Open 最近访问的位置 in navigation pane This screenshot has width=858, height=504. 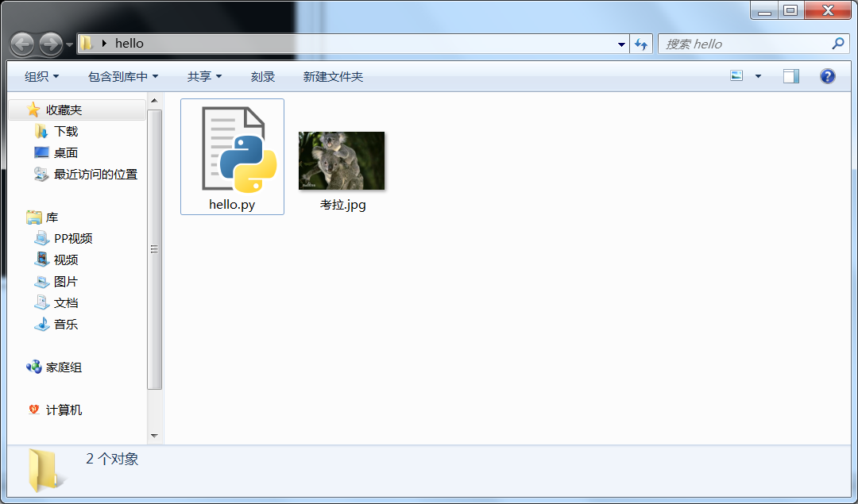[x=95, y=175]
